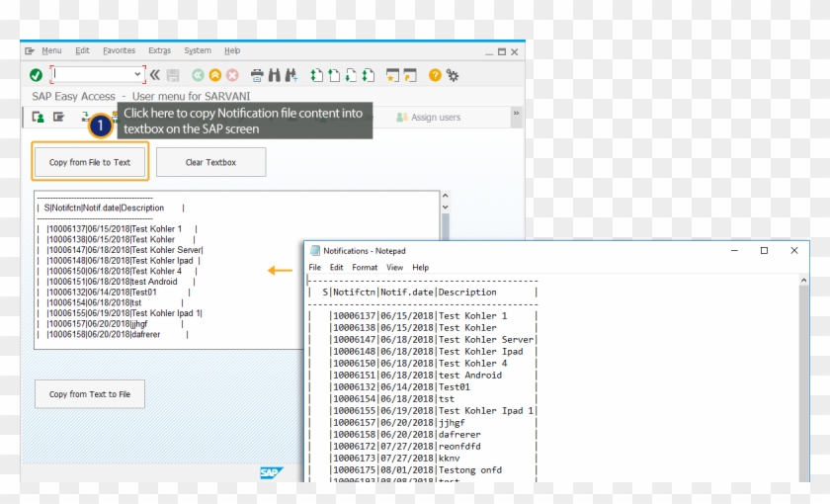Click the SAP window system menu icon
The width and height of the screenshot is (830, 504).
[30, 50]
